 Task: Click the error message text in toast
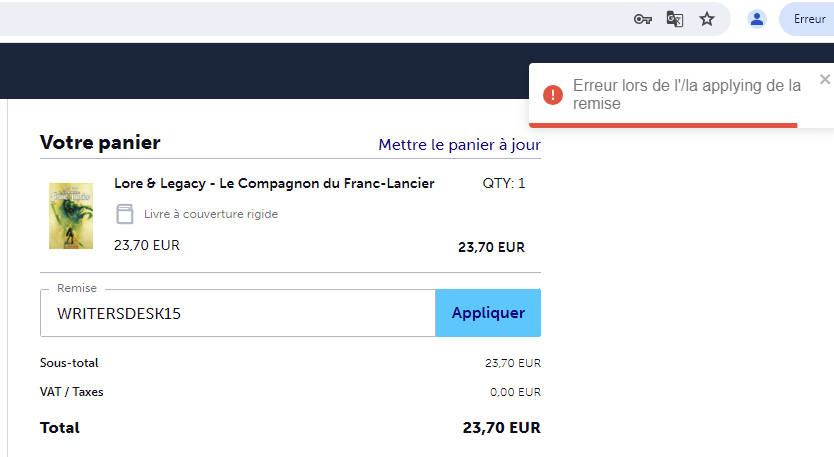pos(686,95)
